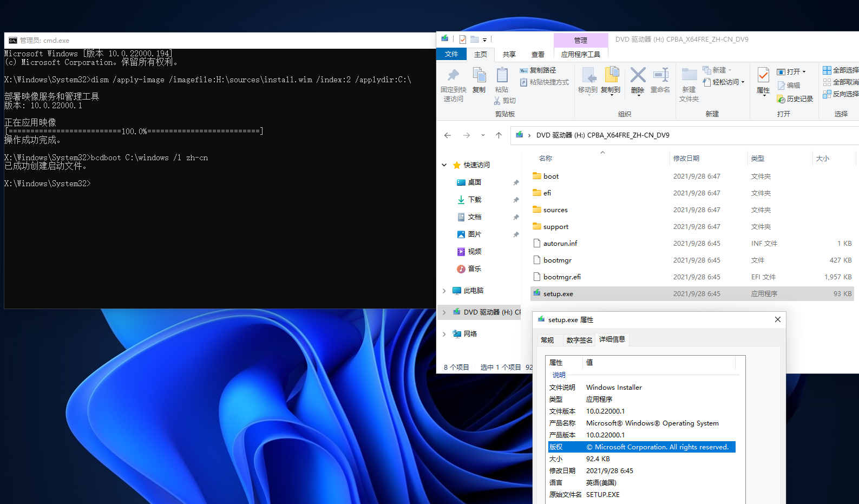Viewport: 859px width, 504px height.
Task: Open the Easy access (轻松访问) dropdown
Action: [724, 82]
